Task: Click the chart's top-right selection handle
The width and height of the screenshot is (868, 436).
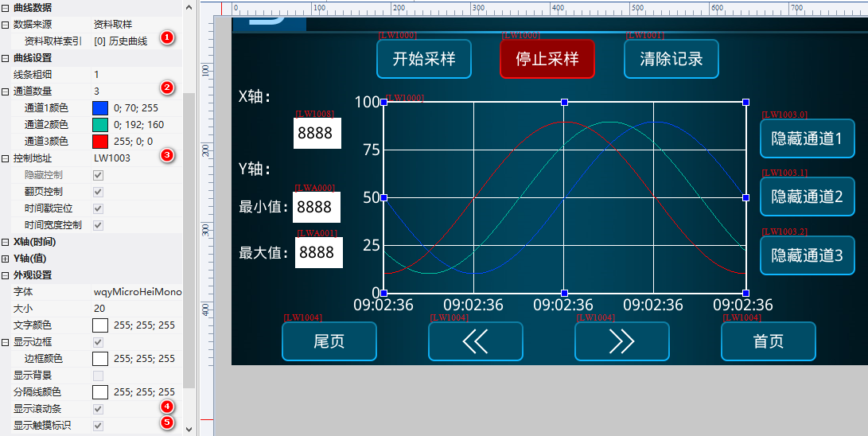Action: tap(745, 102)
